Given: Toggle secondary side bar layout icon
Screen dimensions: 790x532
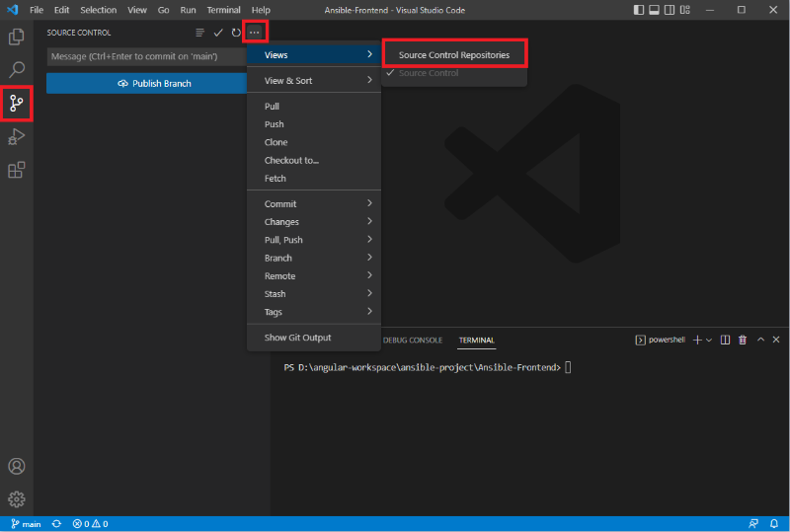Looking at the screenshot, I should click(670, 10).
